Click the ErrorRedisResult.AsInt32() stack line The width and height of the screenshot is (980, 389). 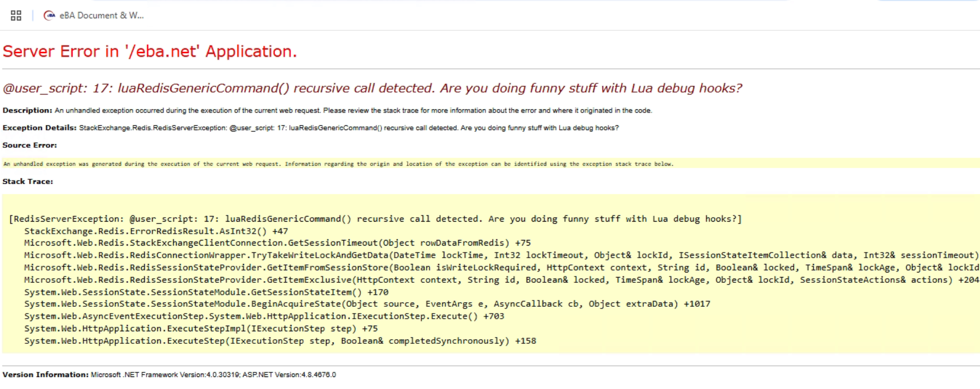[156, 231]
